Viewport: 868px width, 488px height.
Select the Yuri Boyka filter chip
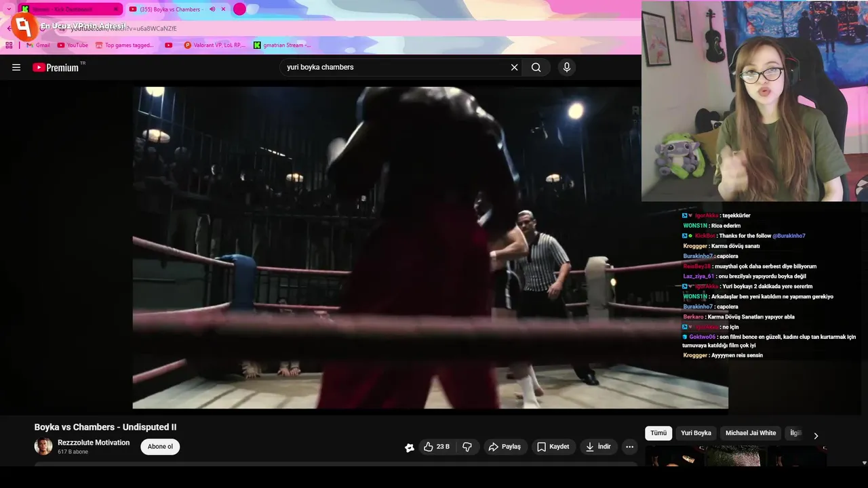pyautogui.click(x=696, y=433)
